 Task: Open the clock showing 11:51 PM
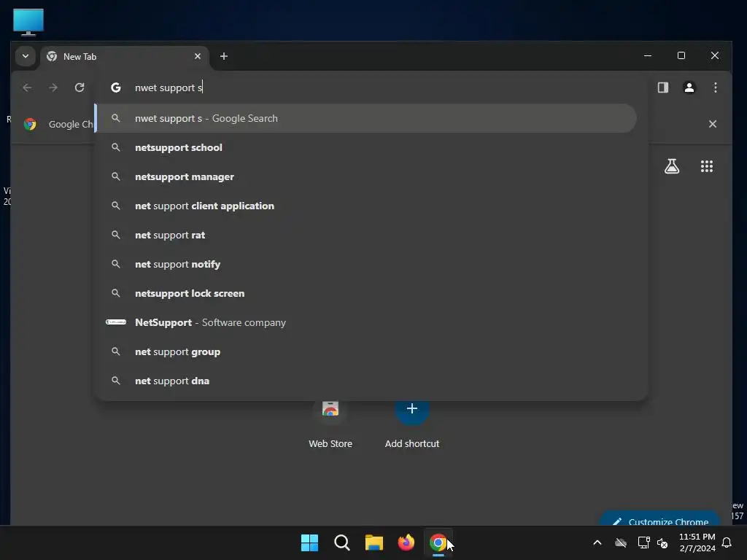[697, 542]
